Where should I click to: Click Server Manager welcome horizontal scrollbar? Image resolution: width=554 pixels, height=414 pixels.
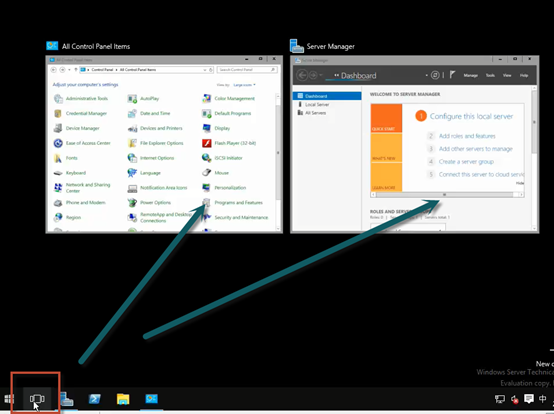[447, 195]
